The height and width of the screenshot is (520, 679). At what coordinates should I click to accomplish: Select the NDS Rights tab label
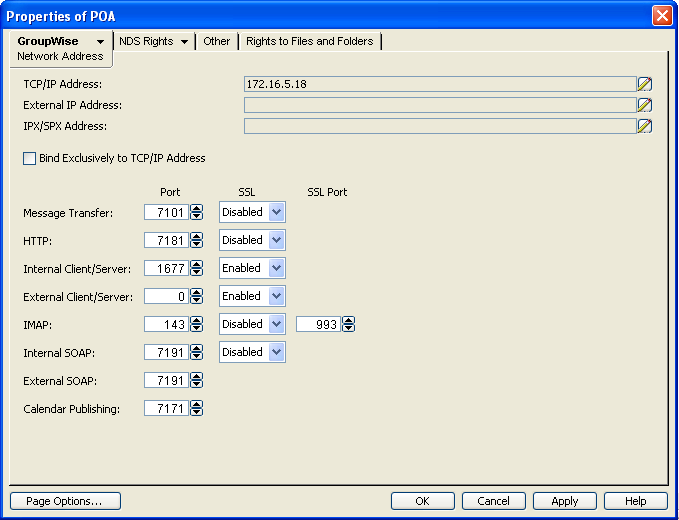(x=146, y=41)
